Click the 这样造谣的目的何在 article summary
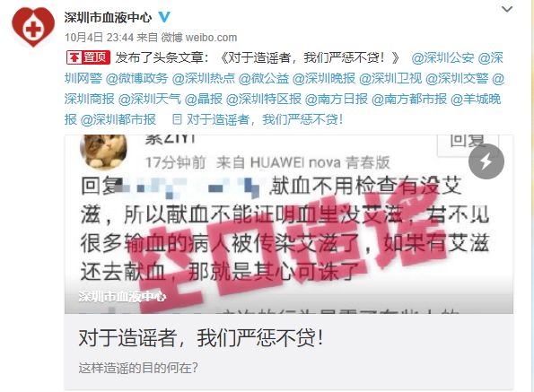Image resolution: width=534 pixels, height=392 pixels. pyautogui.click(x=138, y=368)
